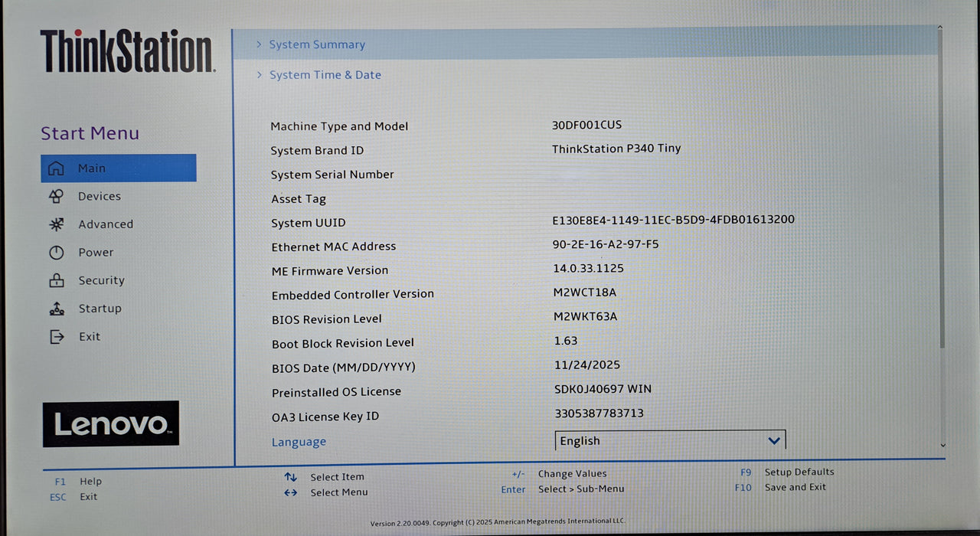This screenshot has width=980, height=536.
Task: Click the Power icon in sidebar
Action: point(57,253)
